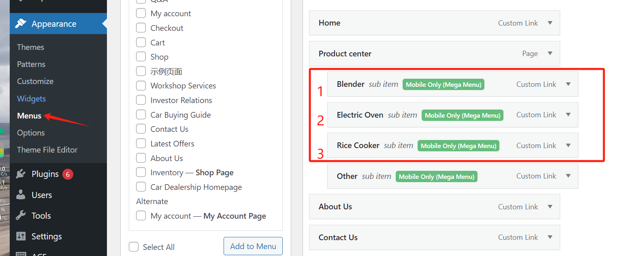Screen dimensions: 644x256
Task: Click the Settings sliders icon
Action: [21, 236]
